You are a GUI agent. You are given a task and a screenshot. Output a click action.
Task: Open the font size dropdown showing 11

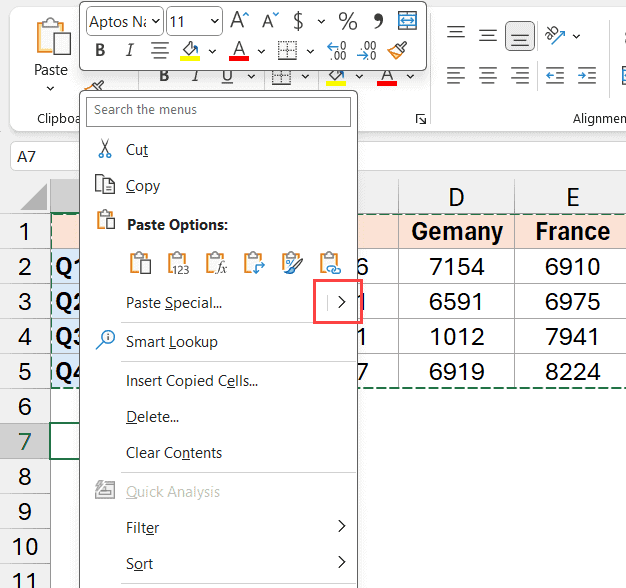[194, 20]
